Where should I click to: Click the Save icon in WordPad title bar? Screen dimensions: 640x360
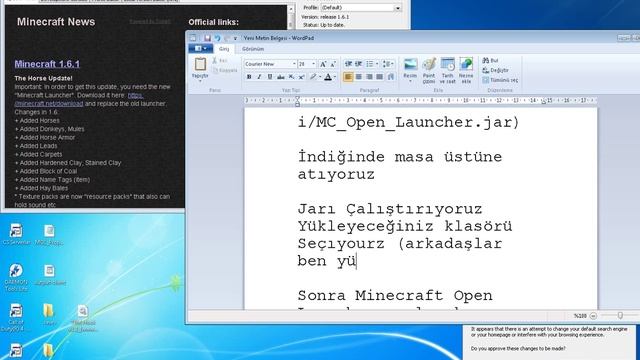(x=207, y=38)
